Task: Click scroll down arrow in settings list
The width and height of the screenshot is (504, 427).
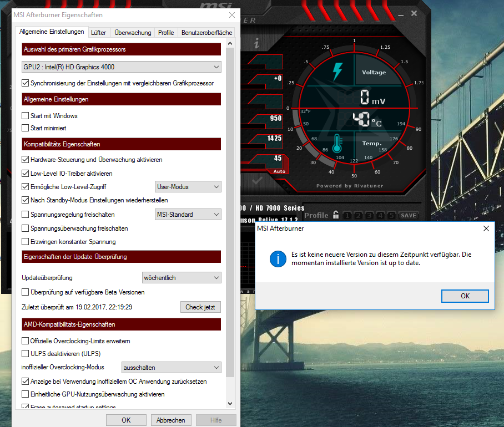Action: (230, 404)
